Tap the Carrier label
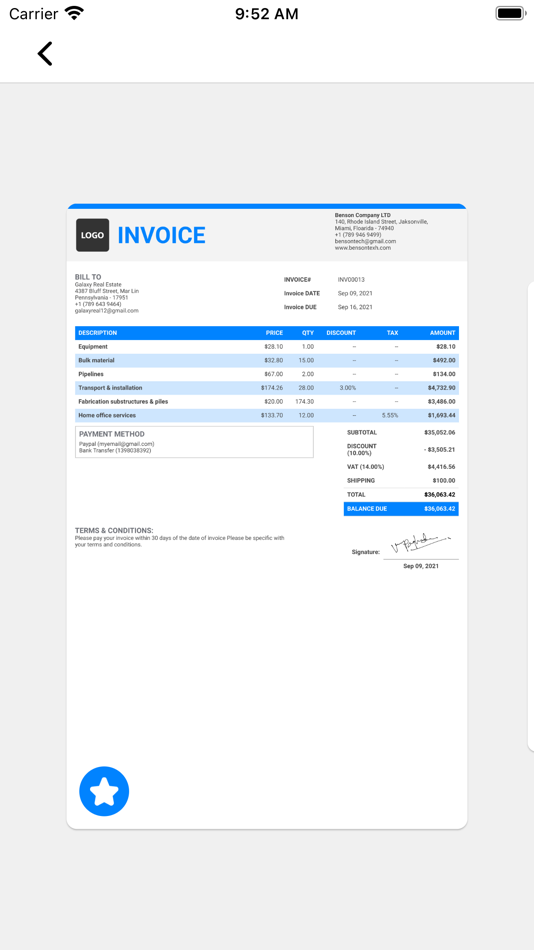This screenshot has height=950, width=534. (x=34, y=13)
